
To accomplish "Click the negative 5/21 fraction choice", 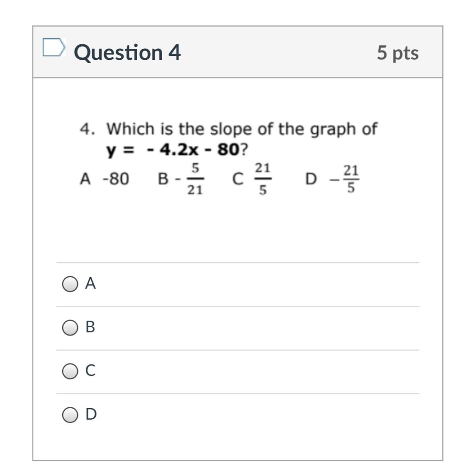I will [x=191, y=179].
